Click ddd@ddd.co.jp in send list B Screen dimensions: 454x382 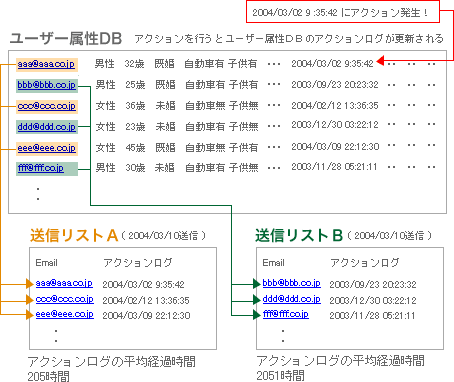[292, 299]
